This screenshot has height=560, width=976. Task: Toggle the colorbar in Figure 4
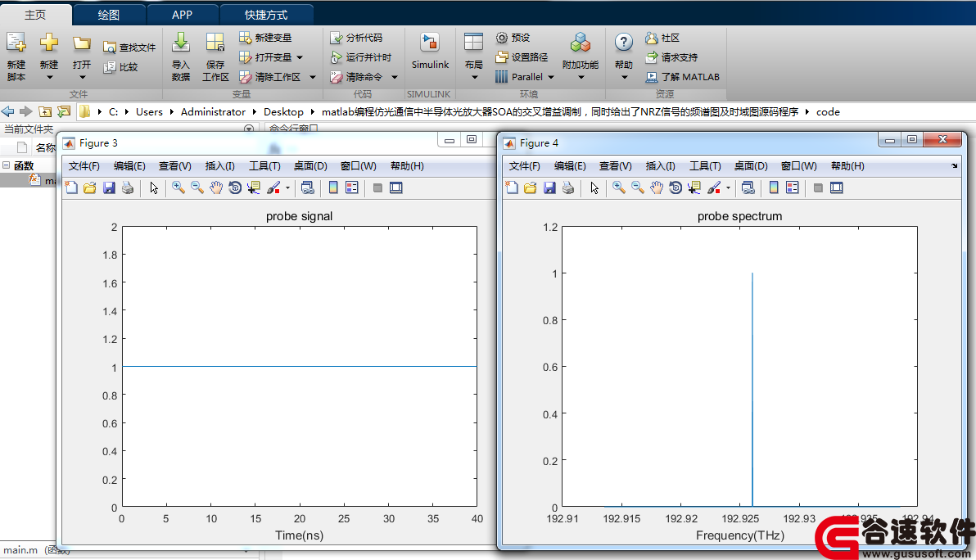(774, 188)
